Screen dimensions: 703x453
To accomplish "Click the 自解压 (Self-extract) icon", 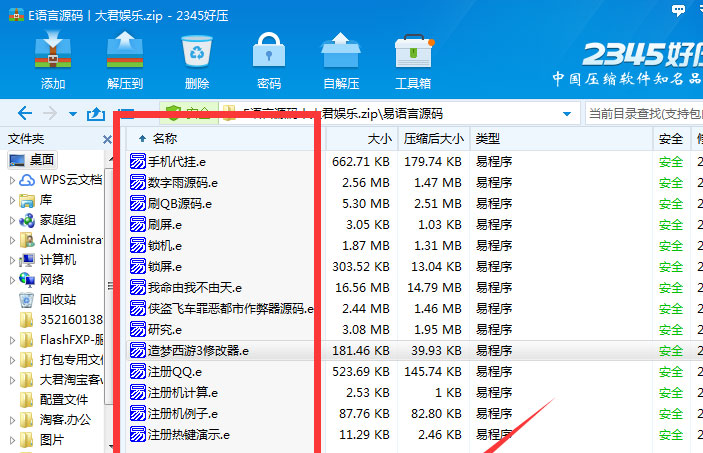I will [x=341, y=59].
